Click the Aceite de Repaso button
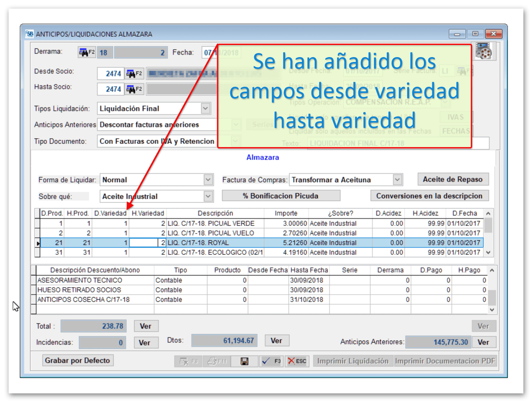 pyautogui.click(x=453, y=179)
